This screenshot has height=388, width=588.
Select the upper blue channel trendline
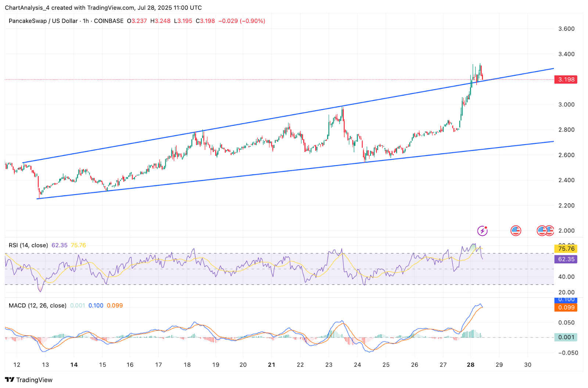288,115
